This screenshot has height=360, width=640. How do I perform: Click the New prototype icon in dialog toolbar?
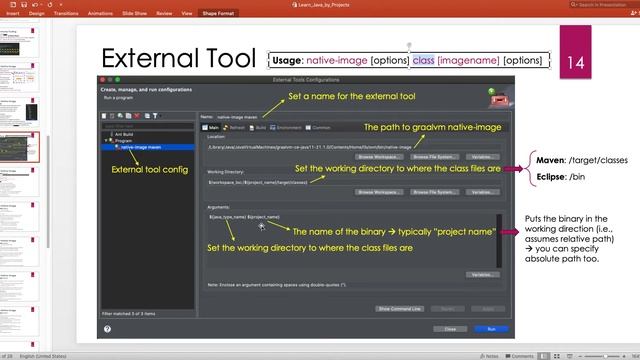[x=112, y=116]
